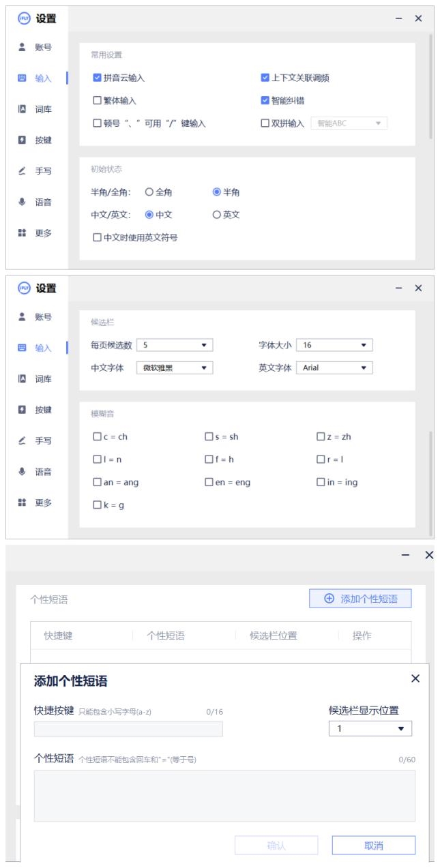Click the 更多 grid icon in the 常用设置 window
This screenshot has width=440, height=868.
[21, 233]
